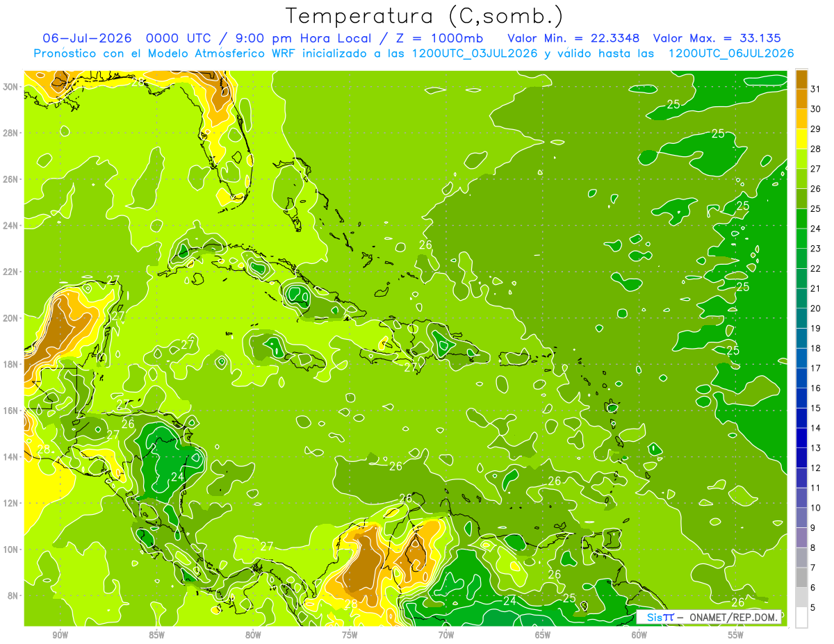Pick the legend color band between 29 and 30
This screenshot has width=834, height=644.
coord(801,119)
